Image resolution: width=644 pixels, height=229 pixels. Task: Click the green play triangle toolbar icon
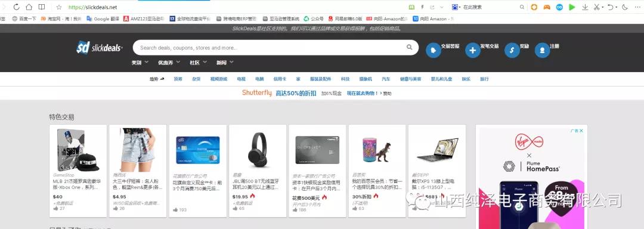[572, 7]
